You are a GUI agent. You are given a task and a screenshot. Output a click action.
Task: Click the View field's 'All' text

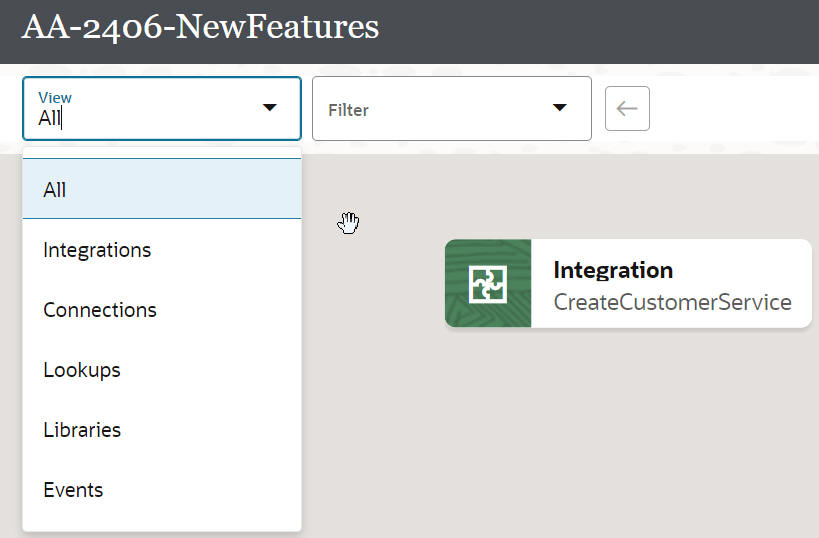pyautogui.click(x=49, y=118)
